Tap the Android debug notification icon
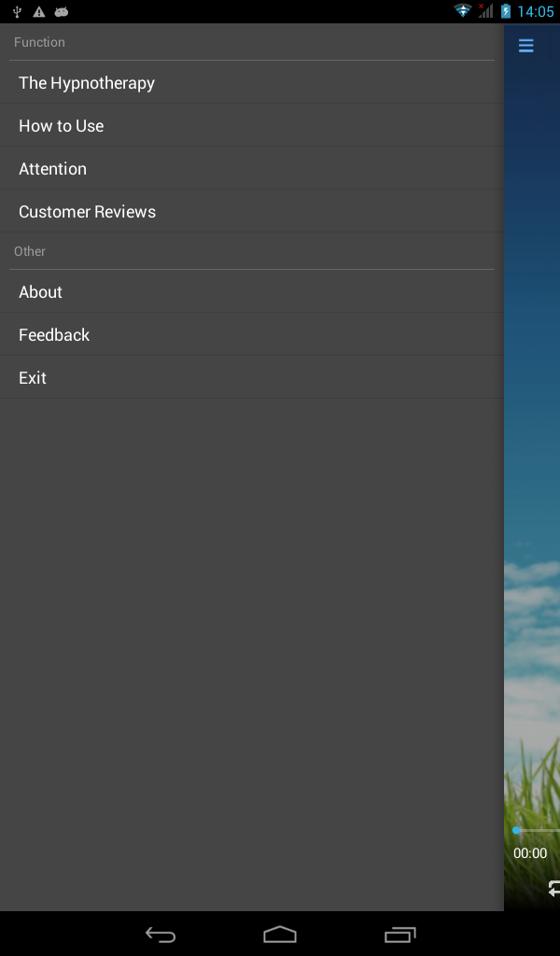560x956 pixels. (61, 11)
